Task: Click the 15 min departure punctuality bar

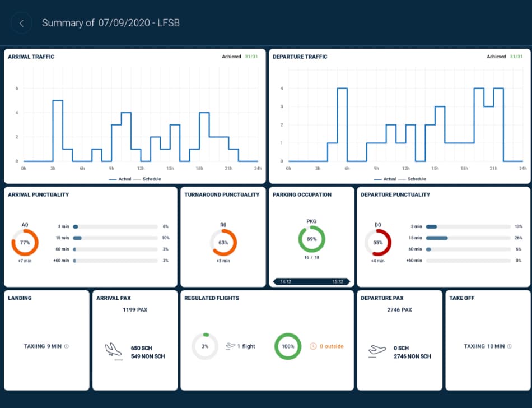Action: [468, 238]
